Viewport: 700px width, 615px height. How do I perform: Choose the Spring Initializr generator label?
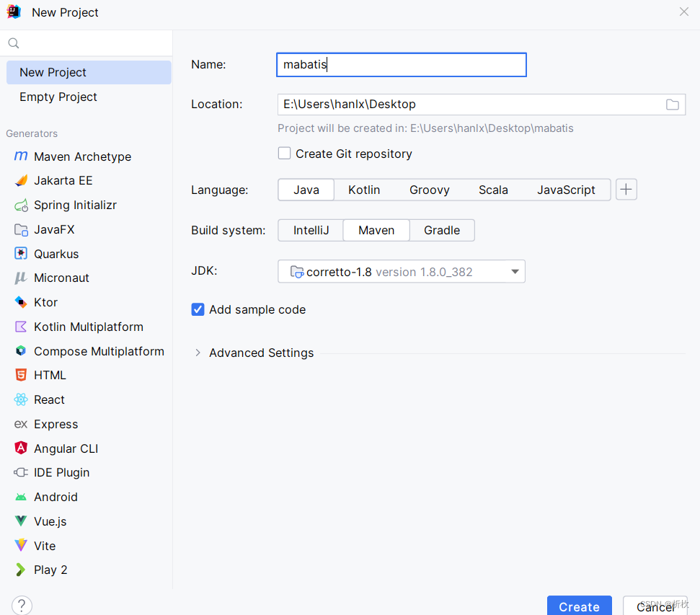(76, 205)
